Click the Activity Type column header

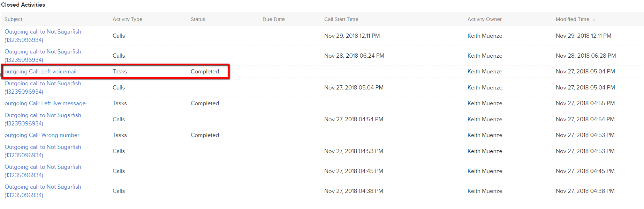point(127,20)
